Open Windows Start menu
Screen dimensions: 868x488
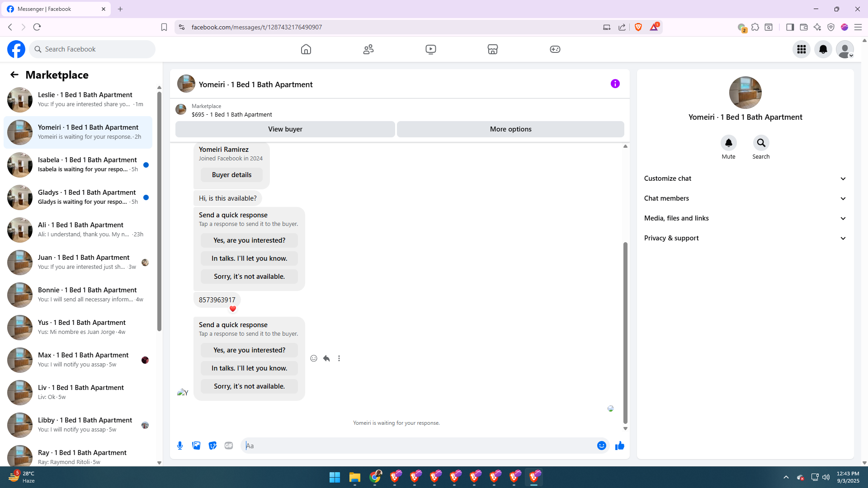[335, 477]
